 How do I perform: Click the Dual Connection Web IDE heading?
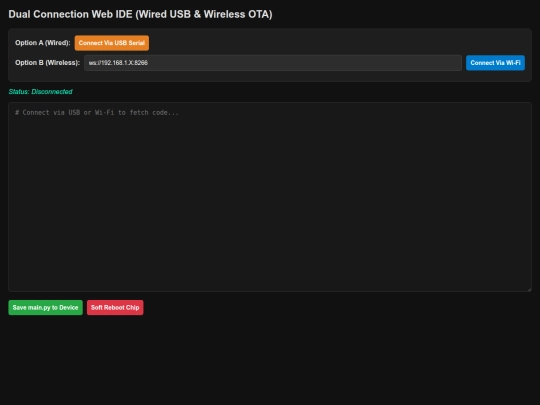[140, 14]
